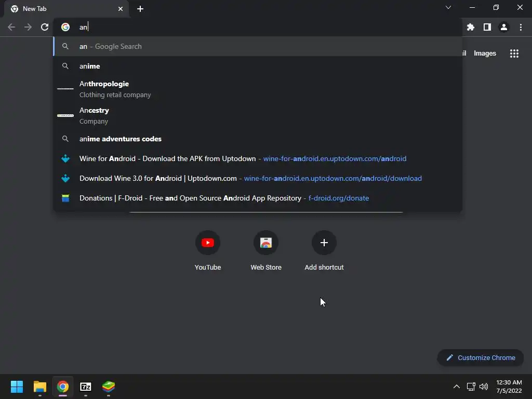Screen dimensions: 532x399
Task: Click the Add shortcut plus button
Action: (324, 243)
